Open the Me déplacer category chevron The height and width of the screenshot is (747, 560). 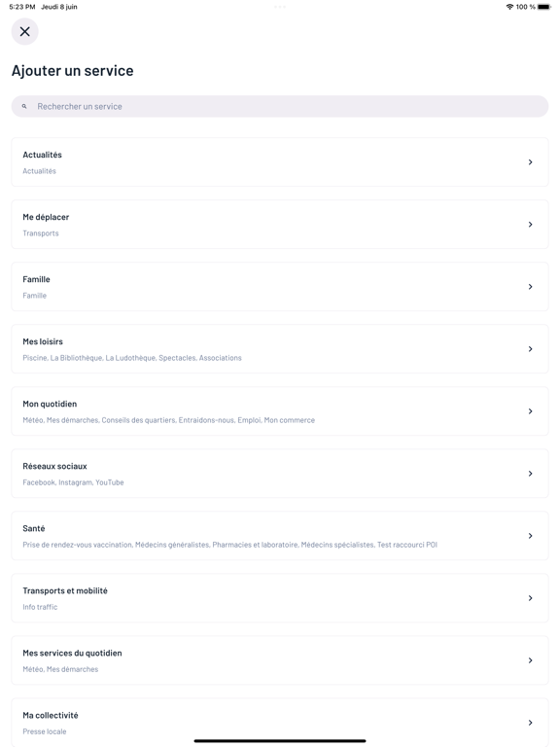point(530,225)
